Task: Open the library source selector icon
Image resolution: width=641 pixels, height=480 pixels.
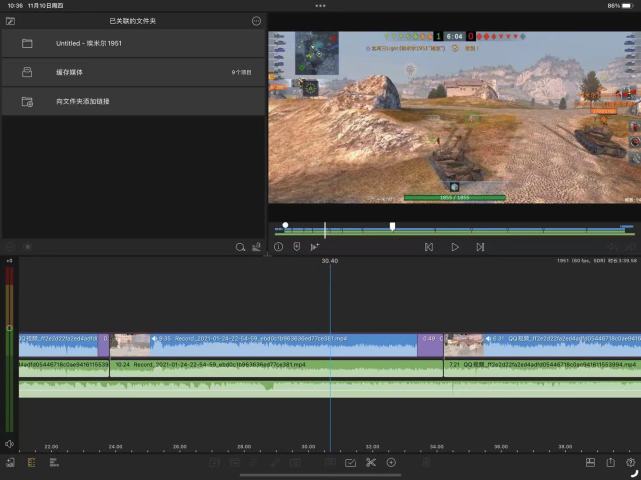Action: (x=10, y=21)
